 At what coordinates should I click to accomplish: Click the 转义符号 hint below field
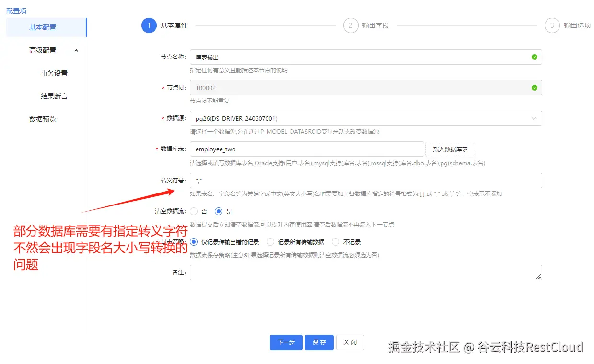(x=346, y=194)
